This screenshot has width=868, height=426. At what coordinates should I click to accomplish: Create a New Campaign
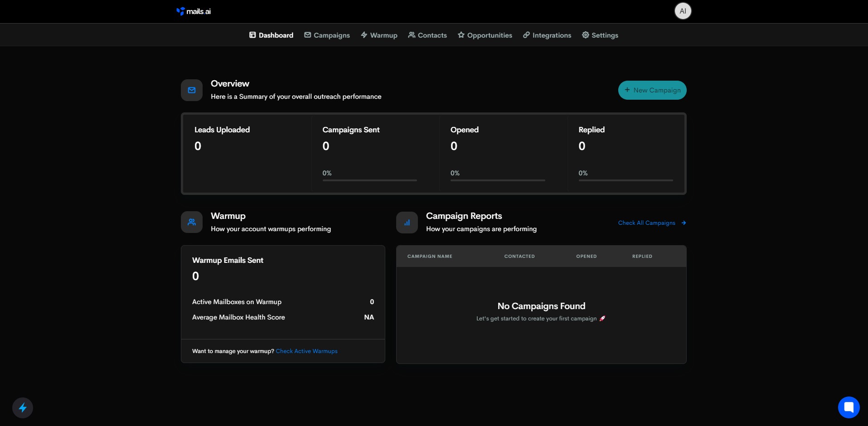[x=652, y=90]
